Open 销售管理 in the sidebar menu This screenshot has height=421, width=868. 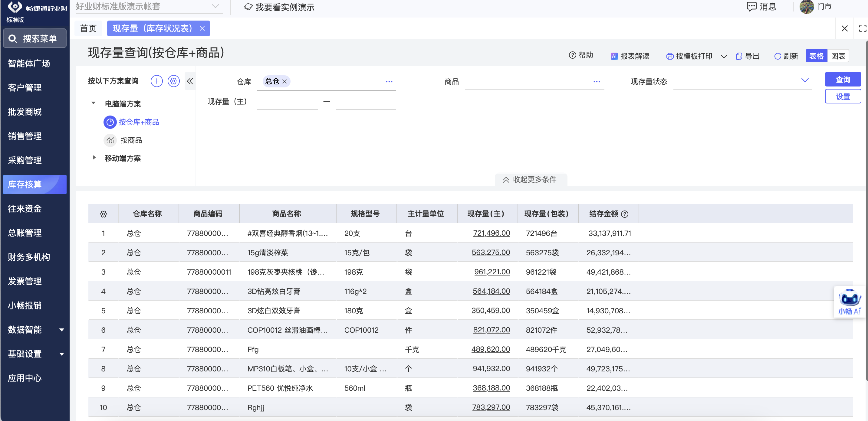25,136
